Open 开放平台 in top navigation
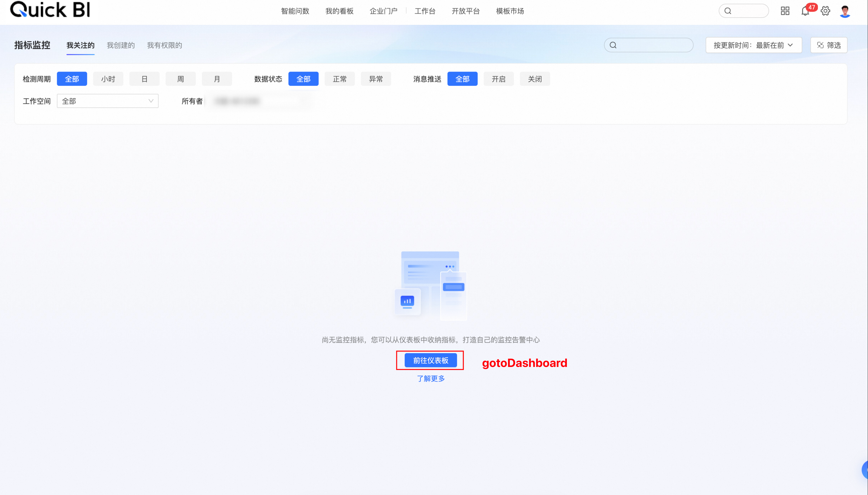 [x=466, y=11]
